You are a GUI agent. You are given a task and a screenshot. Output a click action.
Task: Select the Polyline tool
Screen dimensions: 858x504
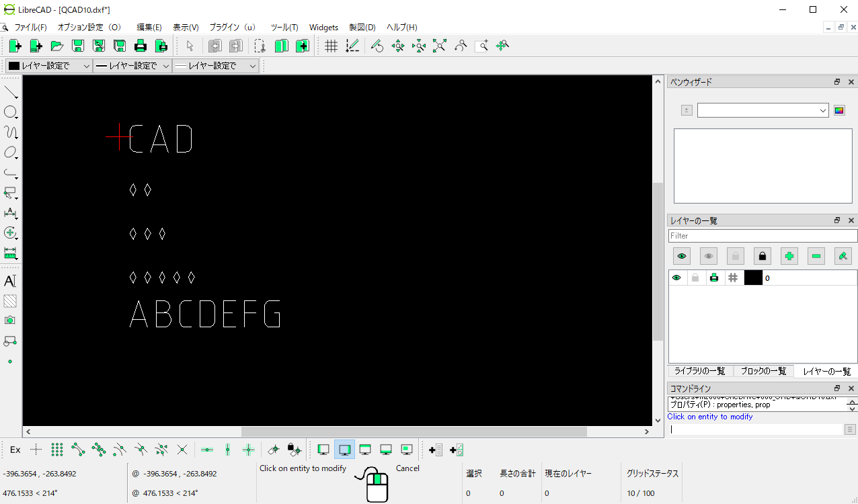pos(11,173)
